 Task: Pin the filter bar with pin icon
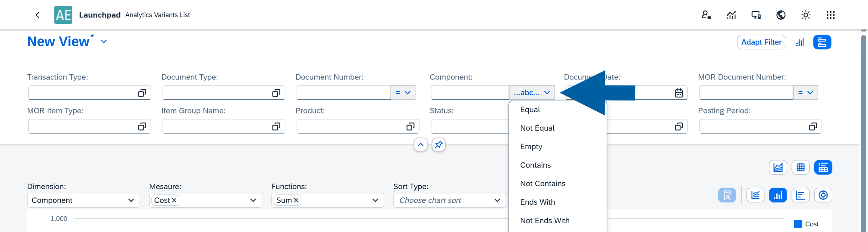(439, 144)
